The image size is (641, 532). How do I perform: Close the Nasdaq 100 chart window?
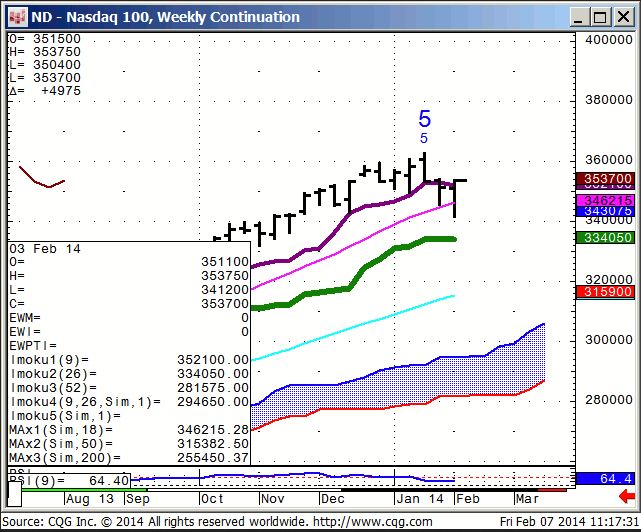point(623,18)
